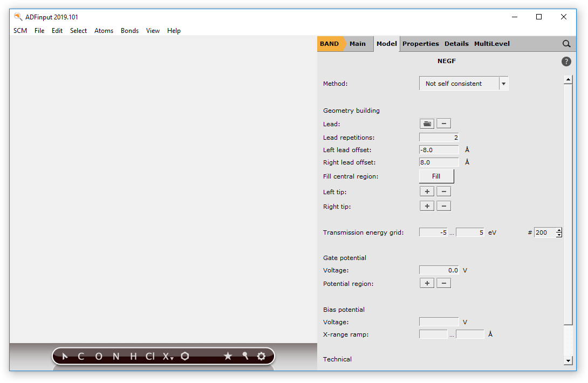Open the help question mark icon
This screenshot has height=383, width=588.
pos(566,61)
